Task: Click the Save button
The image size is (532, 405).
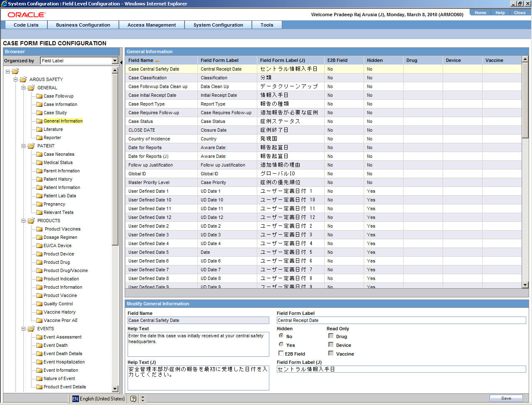Action: coord(506,398)
